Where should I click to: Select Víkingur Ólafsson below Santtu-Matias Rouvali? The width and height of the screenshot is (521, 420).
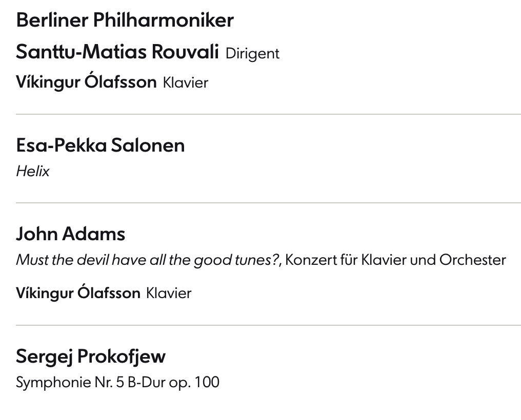tap(86, 82)
